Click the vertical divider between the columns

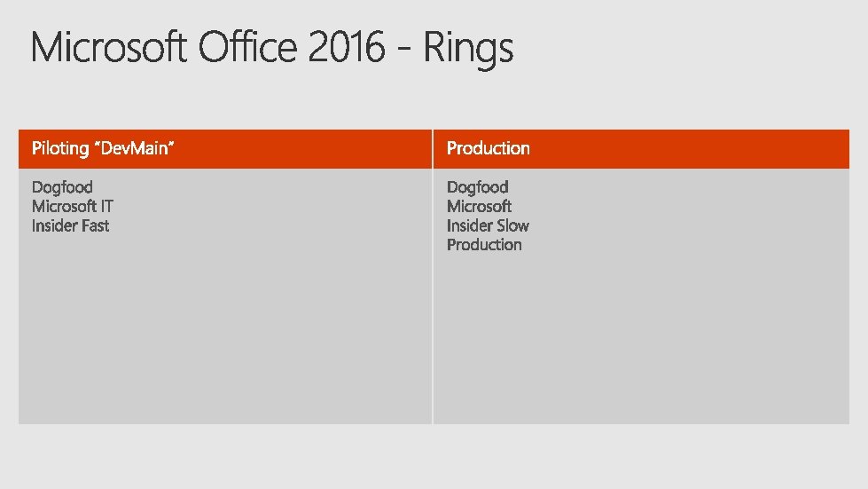click(433, 277)
